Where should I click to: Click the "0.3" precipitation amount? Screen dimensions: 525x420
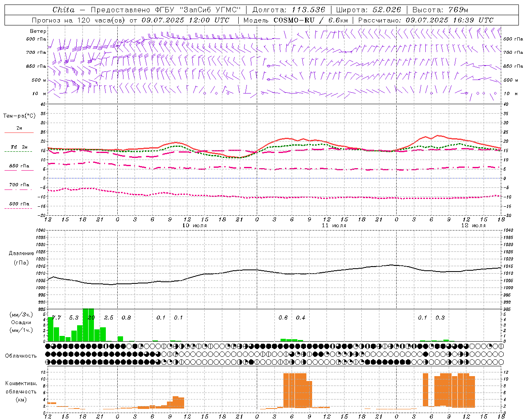pos(440,318)
